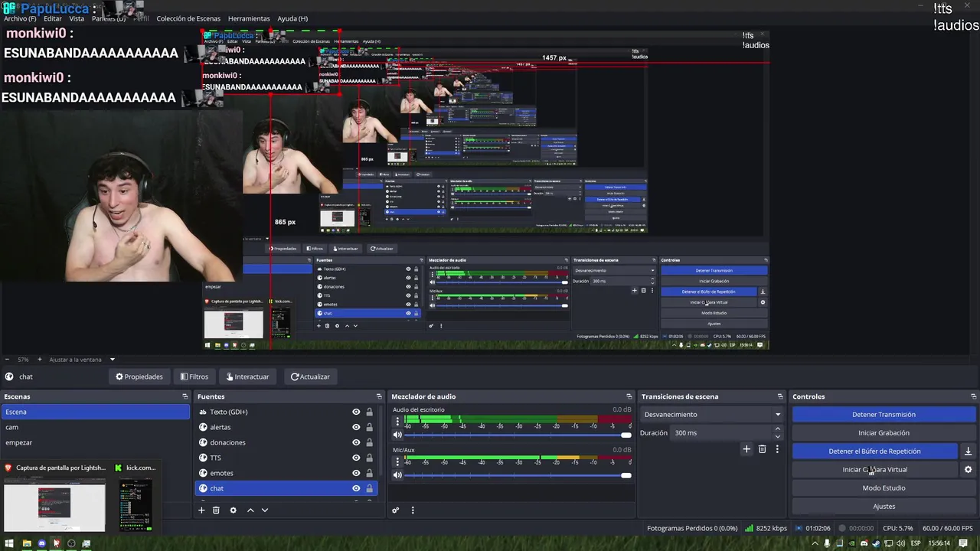
Task: Hide the TTS source
Action: 356,458
